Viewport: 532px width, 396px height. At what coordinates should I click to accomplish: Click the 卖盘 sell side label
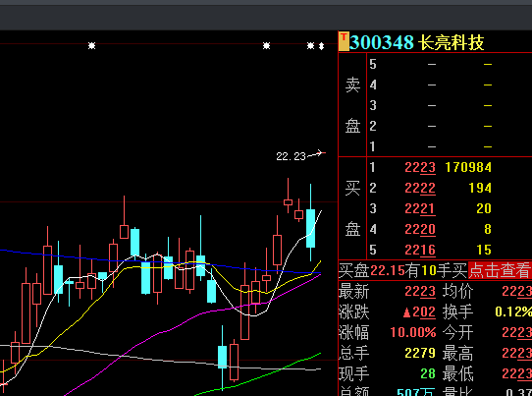pos(352,105)
